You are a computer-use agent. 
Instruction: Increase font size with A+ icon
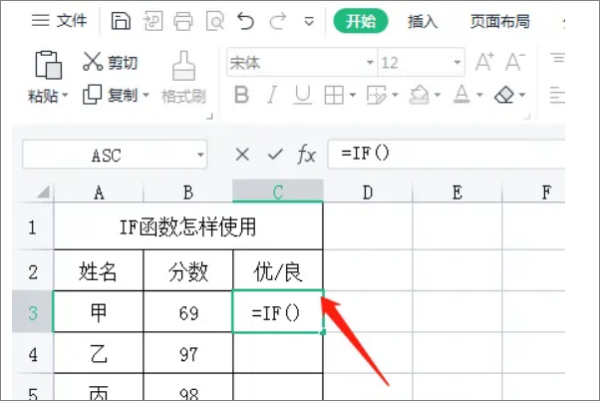tap(484, 62)
